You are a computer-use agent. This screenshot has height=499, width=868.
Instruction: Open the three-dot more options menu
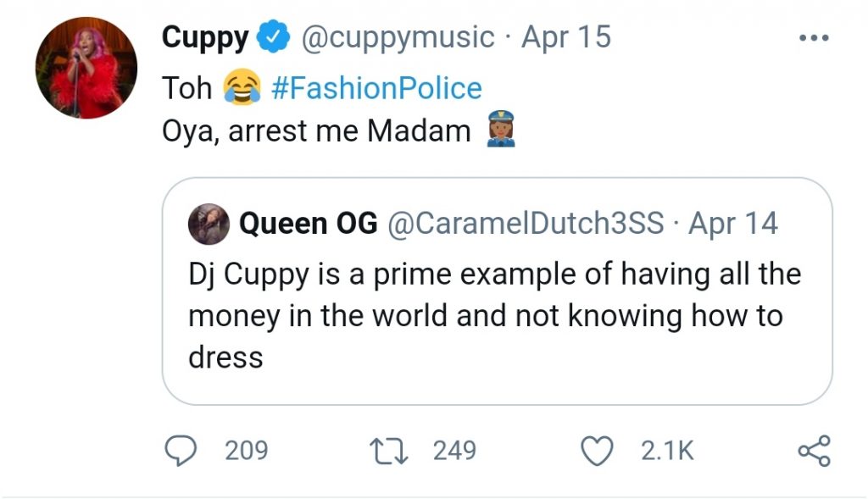tap(815, 38)
